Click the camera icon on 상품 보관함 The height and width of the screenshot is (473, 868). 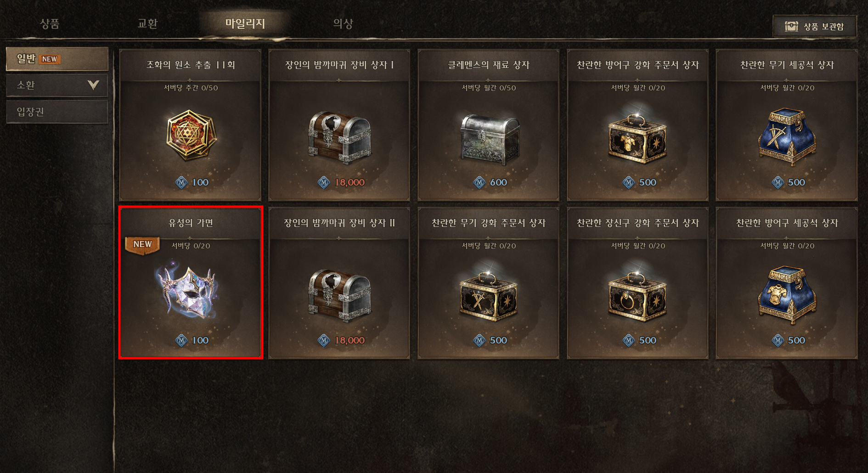coord(791,26)
